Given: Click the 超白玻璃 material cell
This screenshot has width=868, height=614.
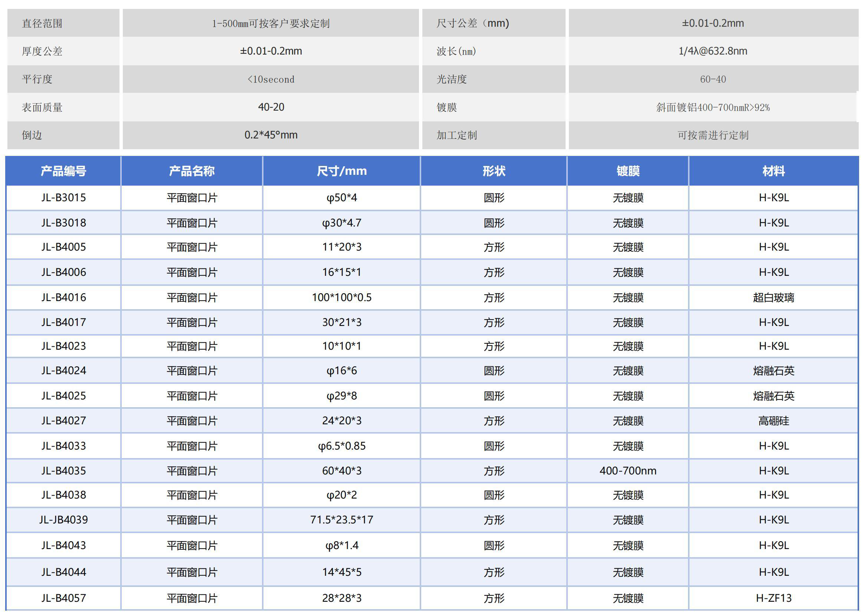Looking at the screenshot, I should click(x=773, y=298).
